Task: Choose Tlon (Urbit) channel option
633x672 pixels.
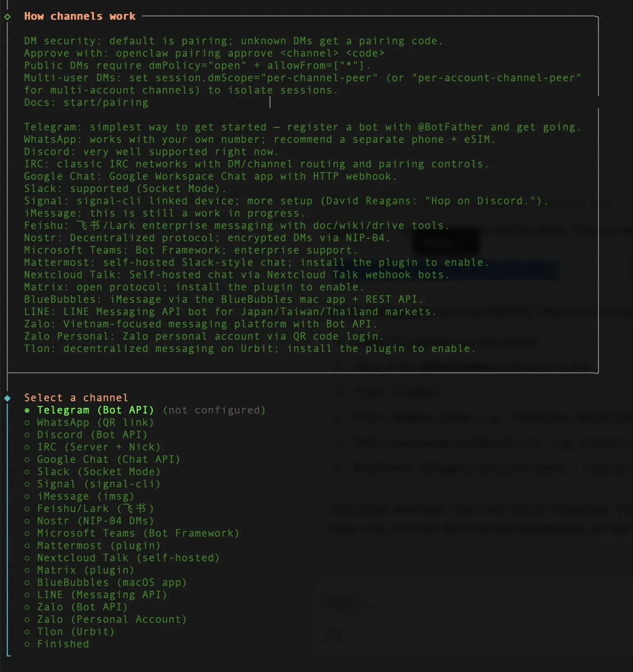Action: (x=76, y=632)
